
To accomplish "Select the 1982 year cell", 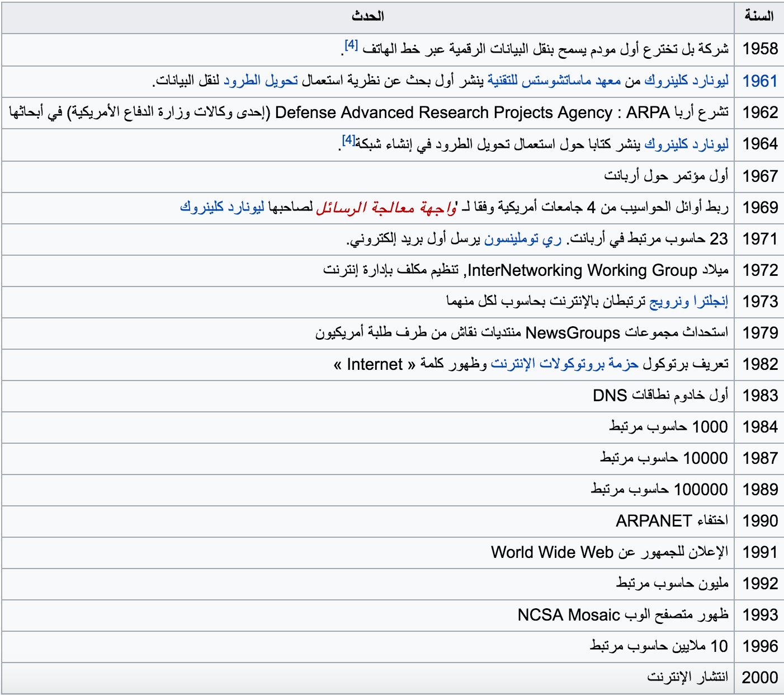I will pyautogui.click(x=760, y=364).
